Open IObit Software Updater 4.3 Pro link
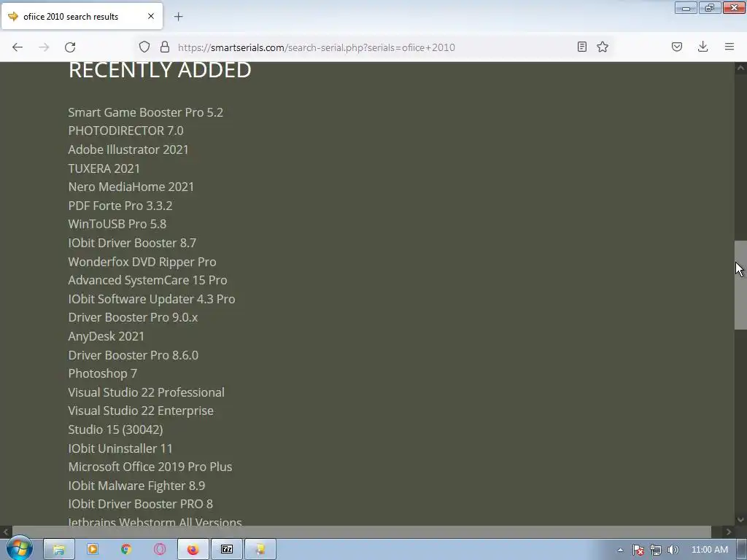747x560 pixels. (152, 299)
